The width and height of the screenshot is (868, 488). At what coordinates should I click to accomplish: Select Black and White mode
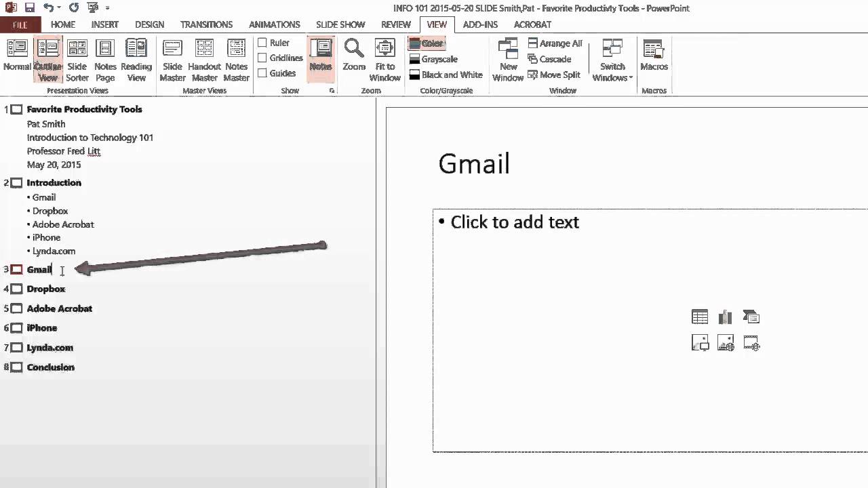(446, 75)
